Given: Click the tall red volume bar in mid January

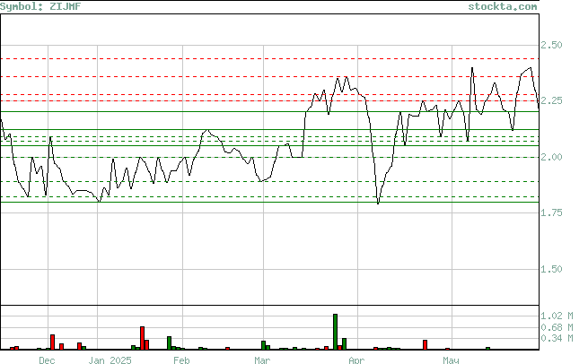Looking at the screenshot, I should click(142, 338).
